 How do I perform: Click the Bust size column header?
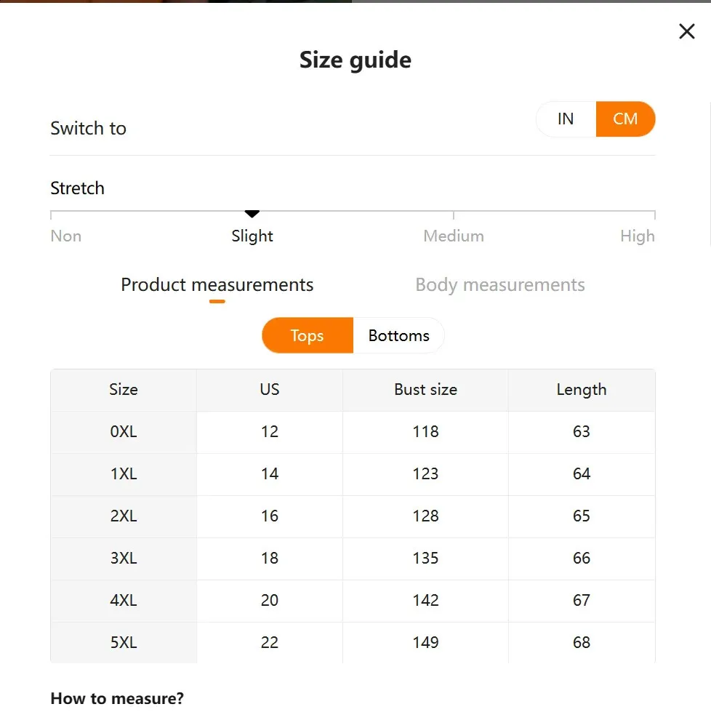pyautogui.click(x=425, y=389)
